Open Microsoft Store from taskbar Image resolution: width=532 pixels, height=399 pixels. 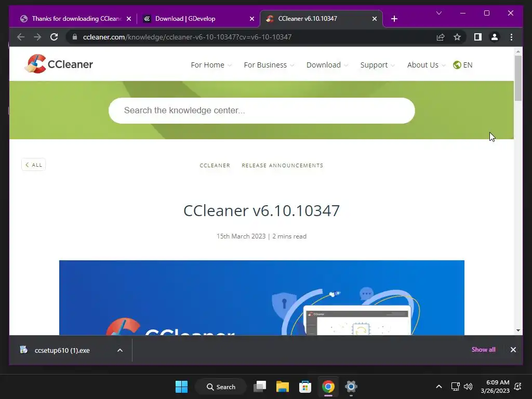(305, 387)
